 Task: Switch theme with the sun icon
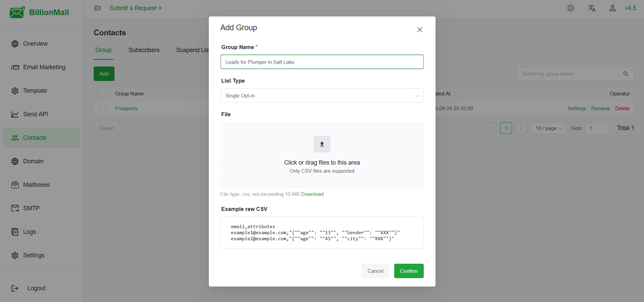570,8
